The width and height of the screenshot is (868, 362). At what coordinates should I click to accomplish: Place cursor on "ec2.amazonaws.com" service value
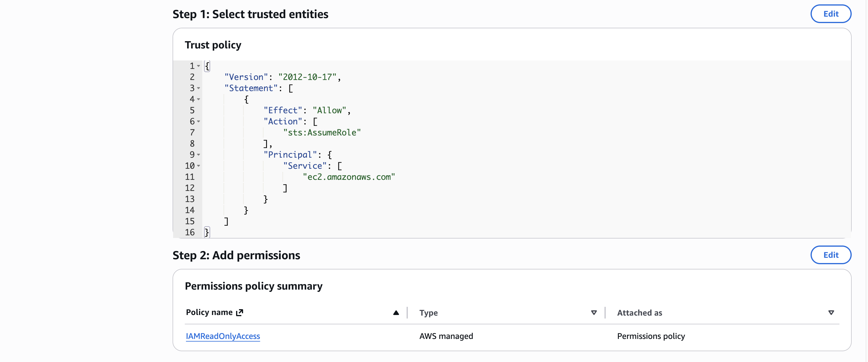[x=349, y=177]
